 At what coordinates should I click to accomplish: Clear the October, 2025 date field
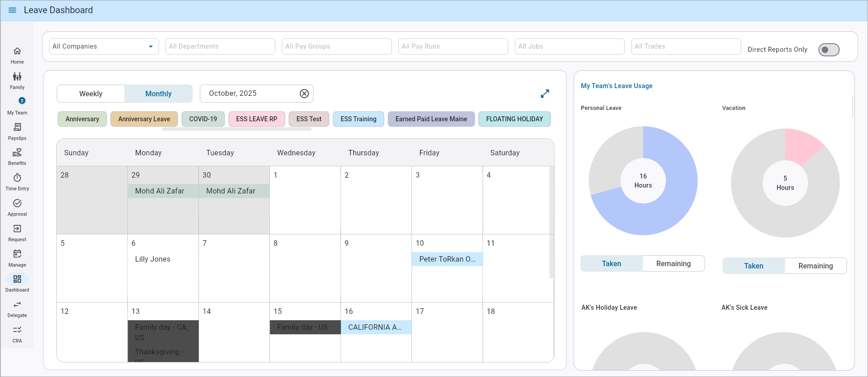[304, 94]
